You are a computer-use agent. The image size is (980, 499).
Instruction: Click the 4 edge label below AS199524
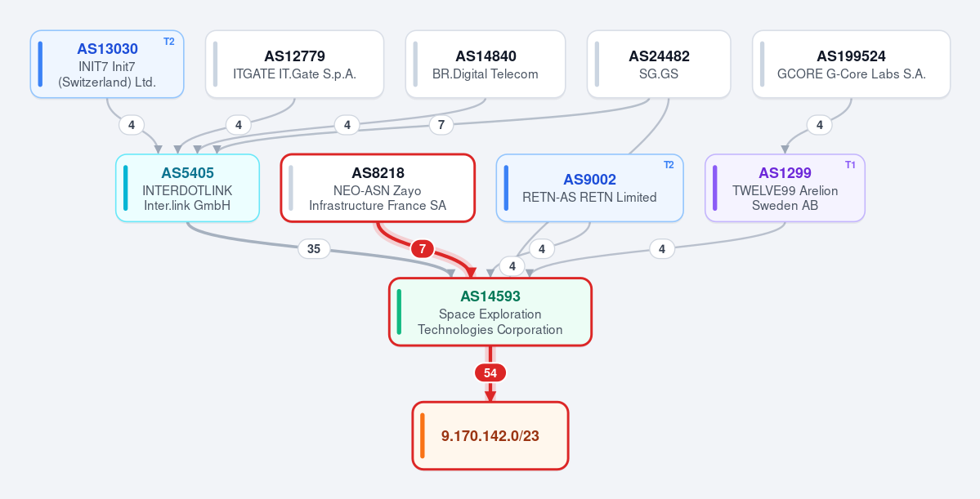tap(819, 125)
